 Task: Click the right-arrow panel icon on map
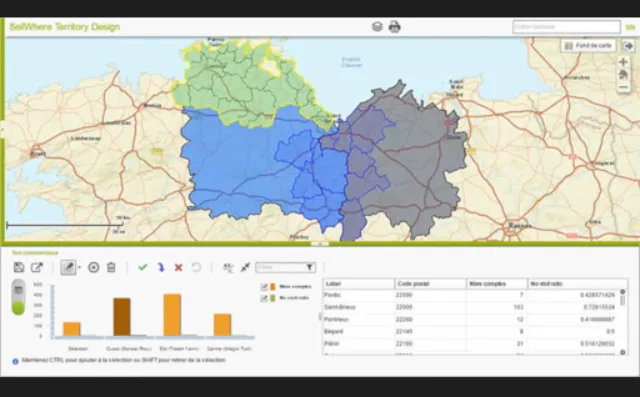point(628,46)
